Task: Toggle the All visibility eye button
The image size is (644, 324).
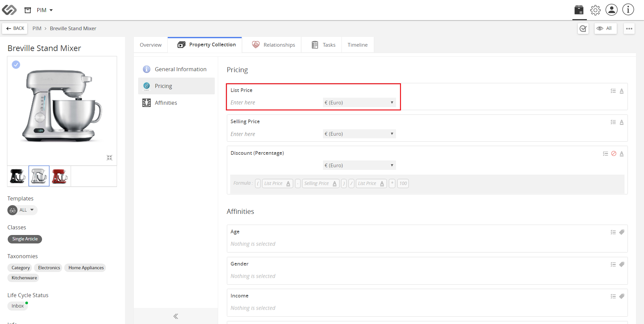Action: tap(605, 29)
